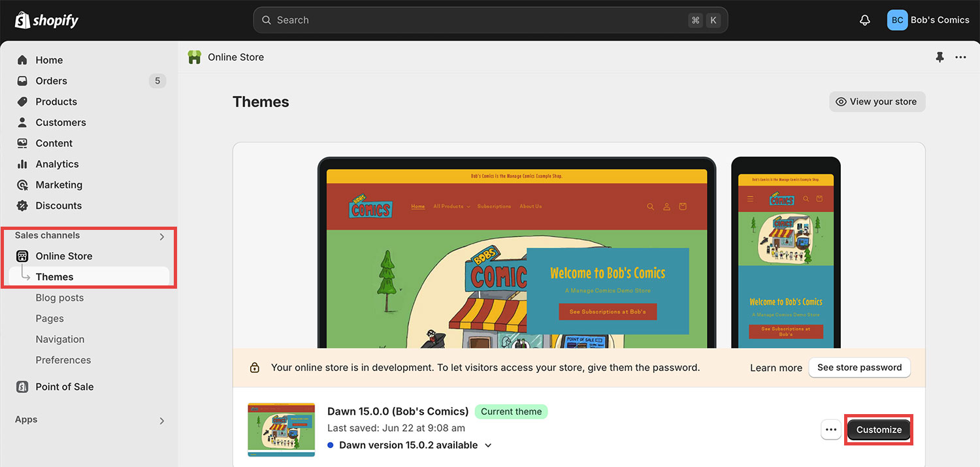Select Blog posts under Online Store

[59, 298]
